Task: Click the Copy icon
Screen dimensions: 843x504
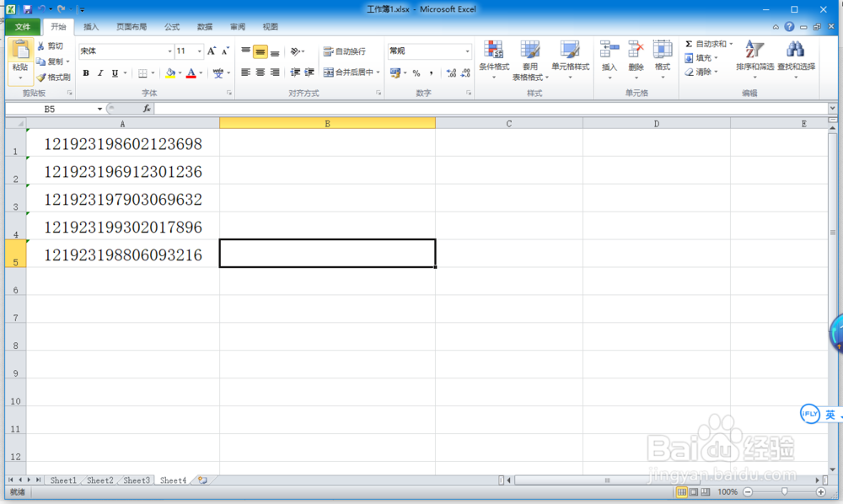Action: coord(40,62)
